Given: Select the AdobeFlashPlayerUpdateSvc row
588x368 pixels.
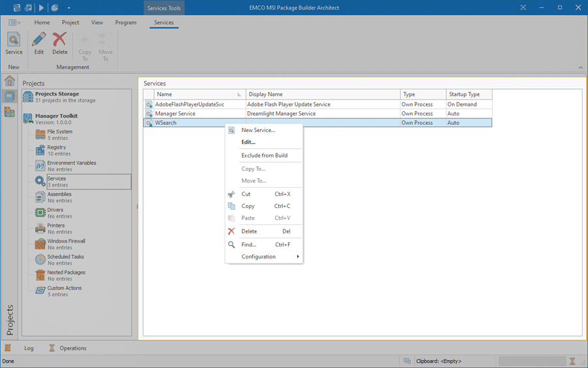Looking at the screenshot, I should [318, 105].
